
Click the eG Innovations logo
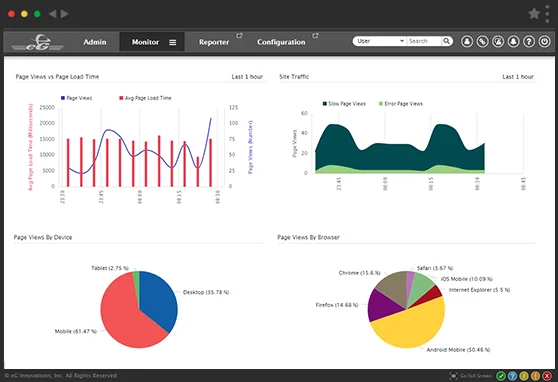(x=37, y=42)
